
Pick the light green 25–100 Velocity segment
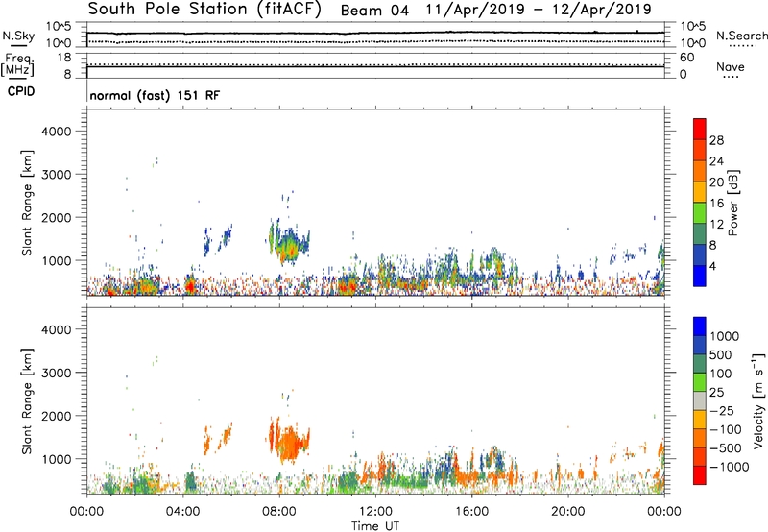point(700,382)
